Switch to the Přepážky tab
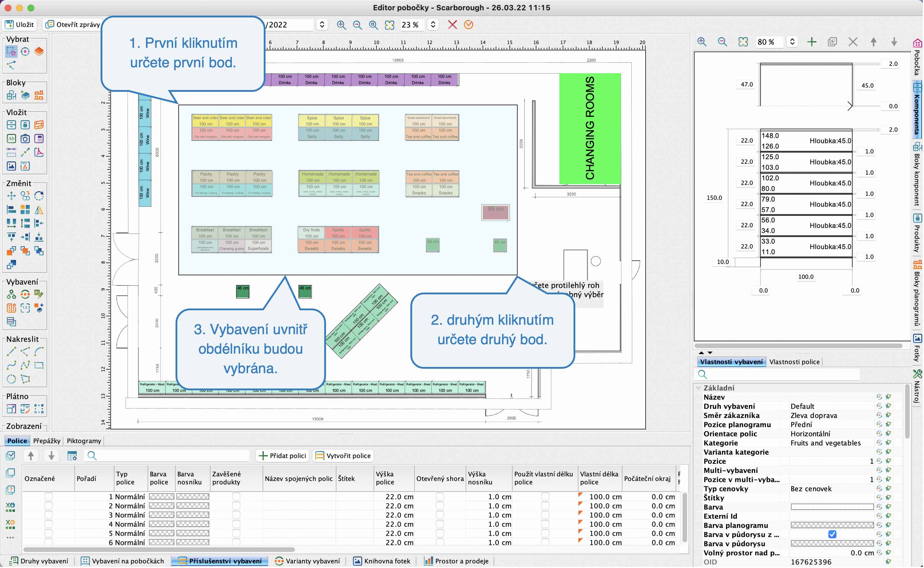924x568 pixels. click(47, 441)
